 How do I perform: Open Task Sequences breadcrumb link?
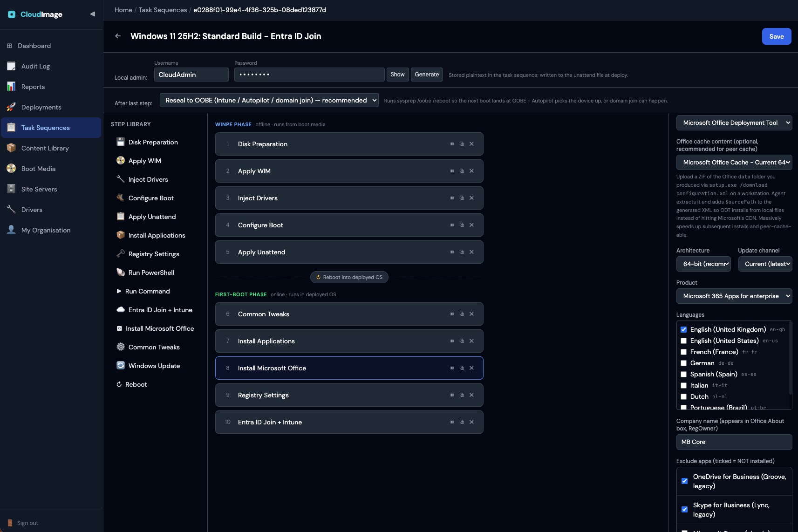point(163,10)
